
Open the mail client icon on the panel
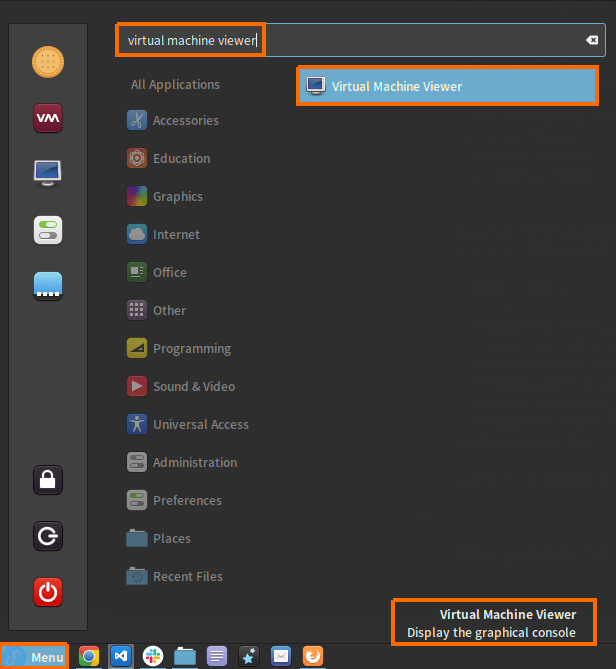point(281,656)
